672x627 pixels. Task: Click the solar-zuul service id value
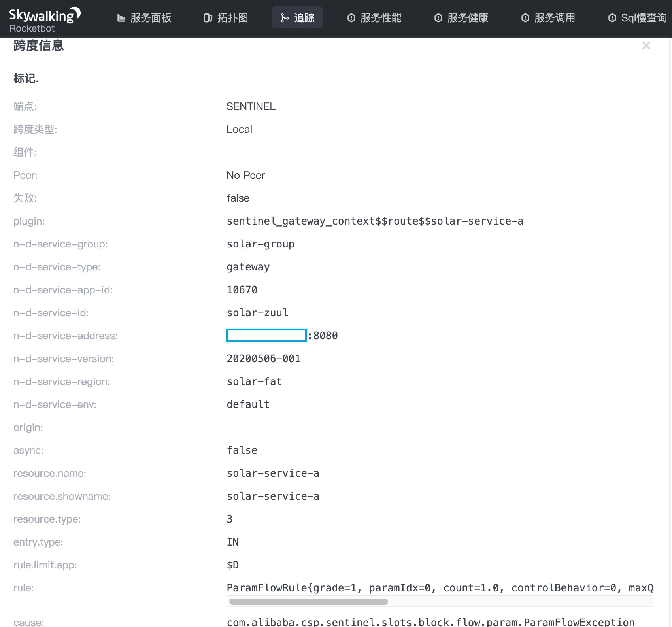click(257, 313)
